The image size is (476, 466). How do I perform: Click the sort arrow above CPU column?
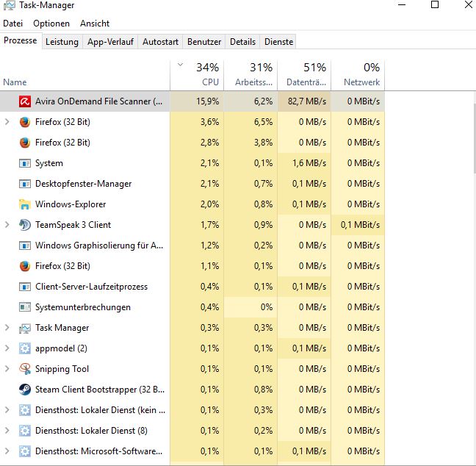(180, 65)
